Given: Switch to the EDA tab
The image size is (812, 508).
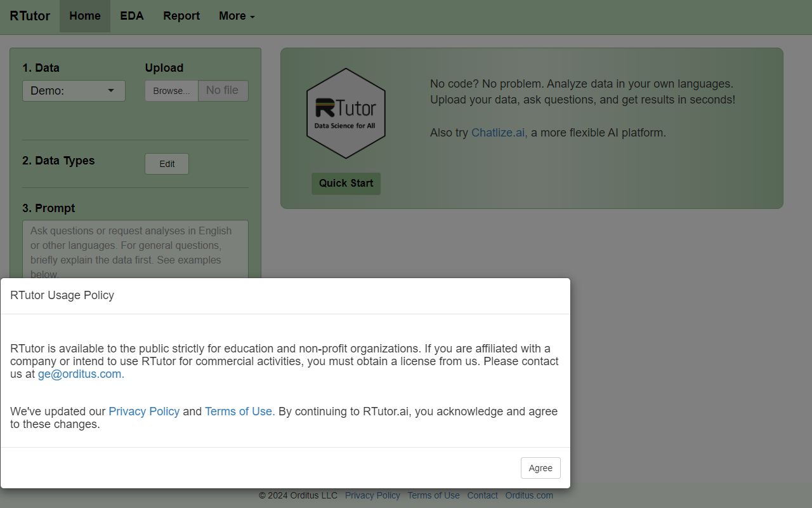Looking at the screenshot, I should point(131,16).
